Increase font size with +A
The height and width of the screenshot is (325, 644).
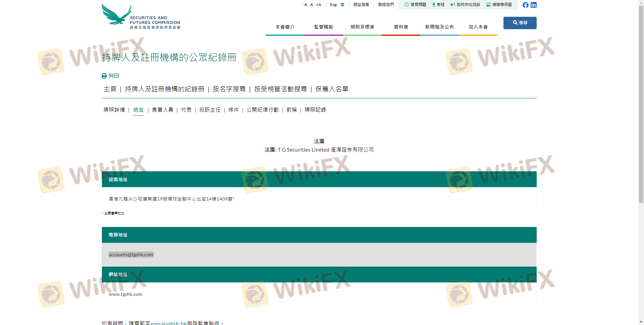[319, 5]
